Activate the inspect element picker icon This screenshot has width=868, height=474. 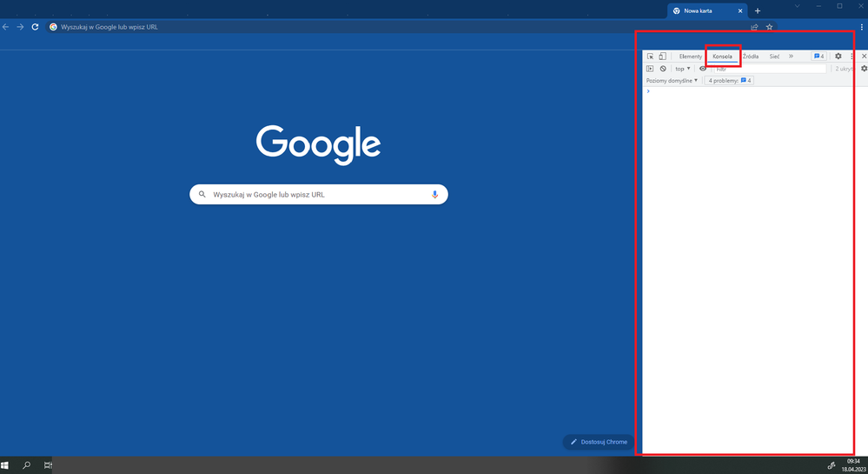[x=650, y=57]
